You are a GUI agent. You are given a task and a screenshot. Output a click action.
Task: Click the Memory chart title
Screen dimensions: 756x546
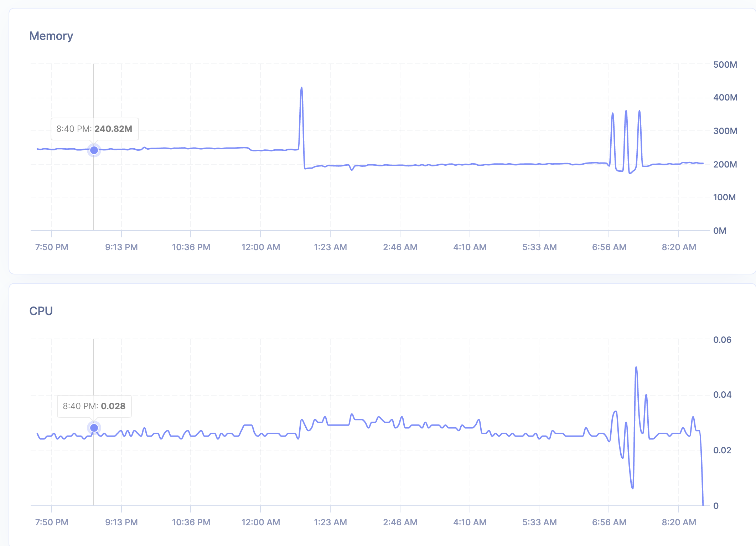(51, 36)
